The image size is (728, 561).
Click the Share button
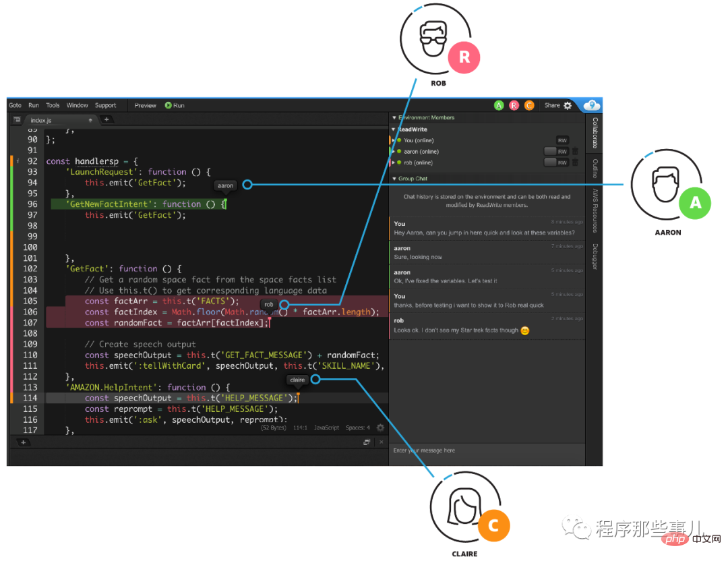tap(552, 105)
